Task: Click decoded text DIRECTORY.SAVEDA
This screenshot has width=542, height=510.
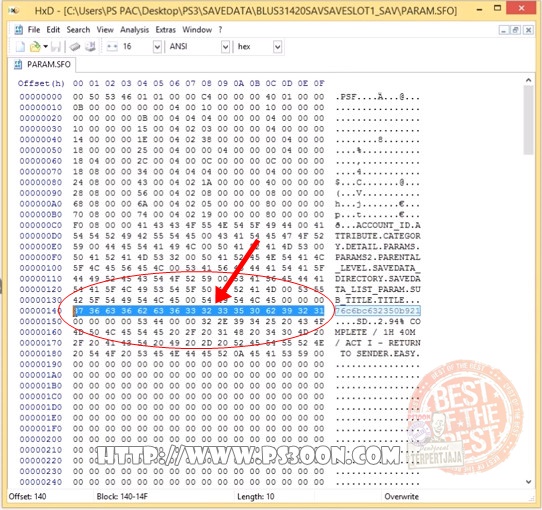Action: pyautogui.click(x=377, y=279)
